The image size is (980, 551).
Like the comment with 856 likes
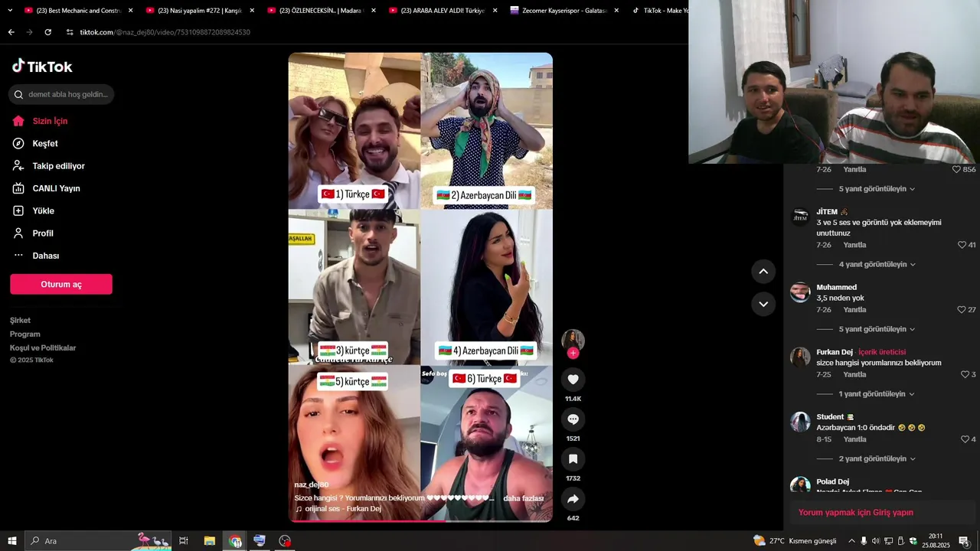click(956, 169)
